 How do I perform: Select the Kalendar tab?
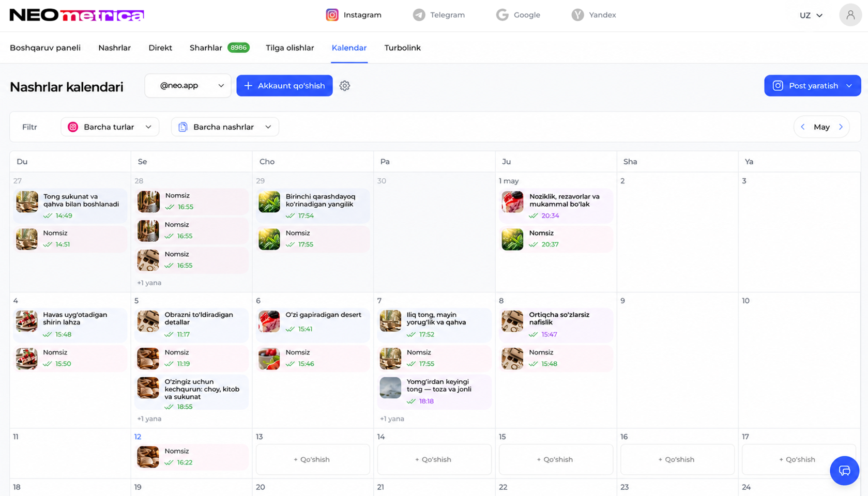click(x=349, y=48)
